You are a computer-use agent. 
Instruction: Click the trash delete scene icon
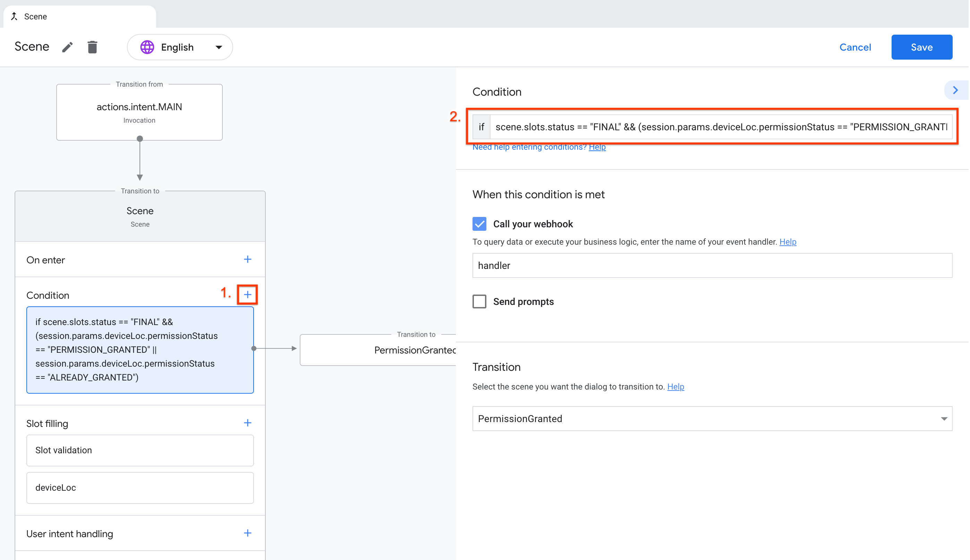92,47
